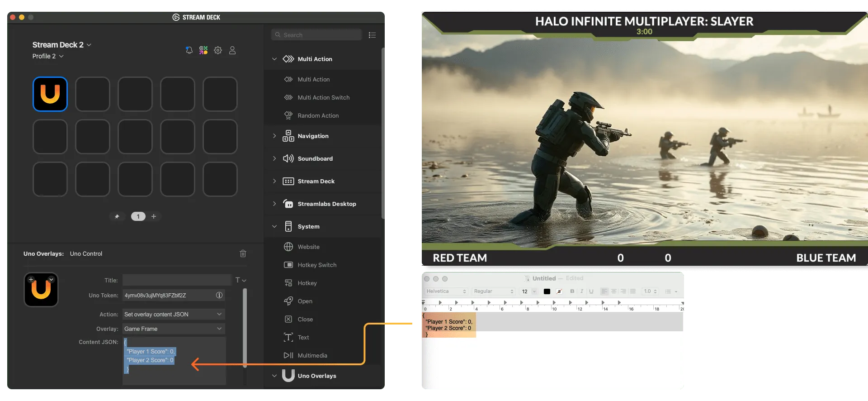Collapse the Uno Overlays category
Image resolution: width=868 pixels, height=401 pixels.
(x=274, y=376)
